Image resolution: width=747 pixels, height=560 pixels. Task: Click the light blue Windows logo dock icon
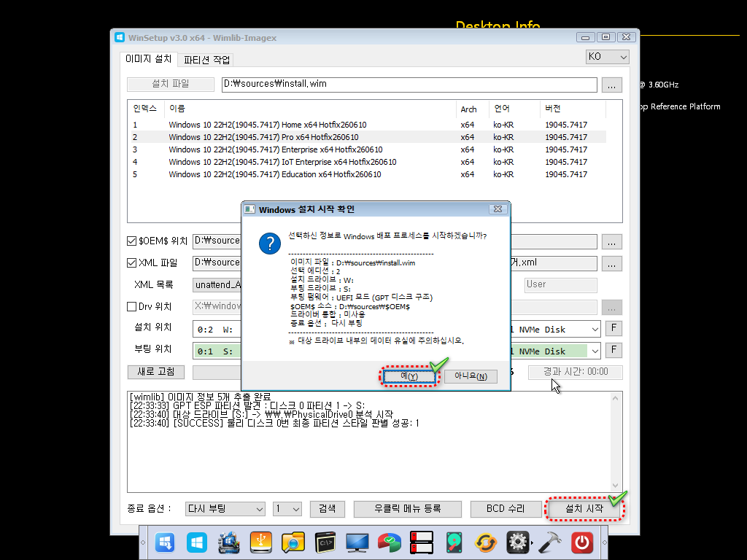coord(197,542)
